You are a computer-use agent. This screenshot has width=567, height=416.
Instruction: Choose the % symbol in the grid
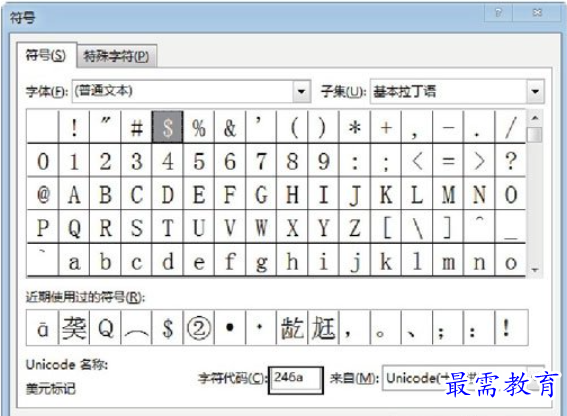click(x=199, y=127)
